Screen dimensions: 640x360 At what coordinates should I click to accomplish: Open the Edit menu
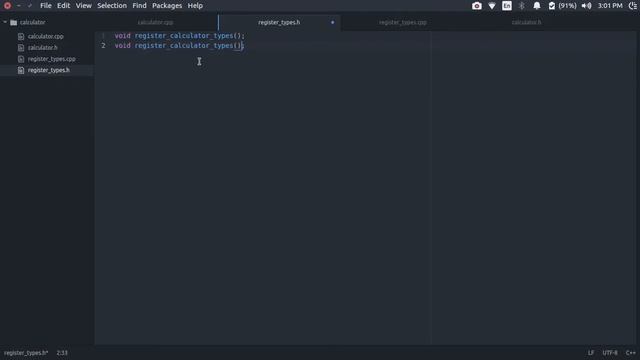[63, 6]
